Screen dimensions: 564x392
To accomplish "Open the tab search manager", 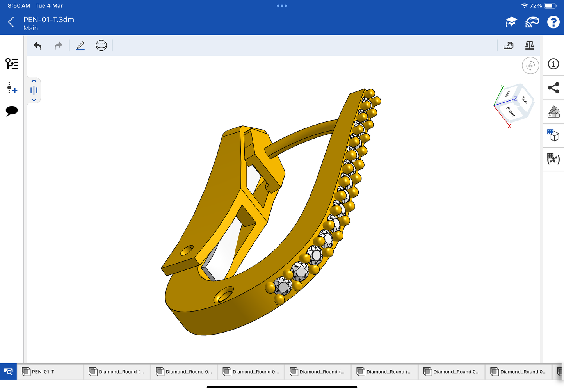I will pyautogui.click(x=8, y=372).
